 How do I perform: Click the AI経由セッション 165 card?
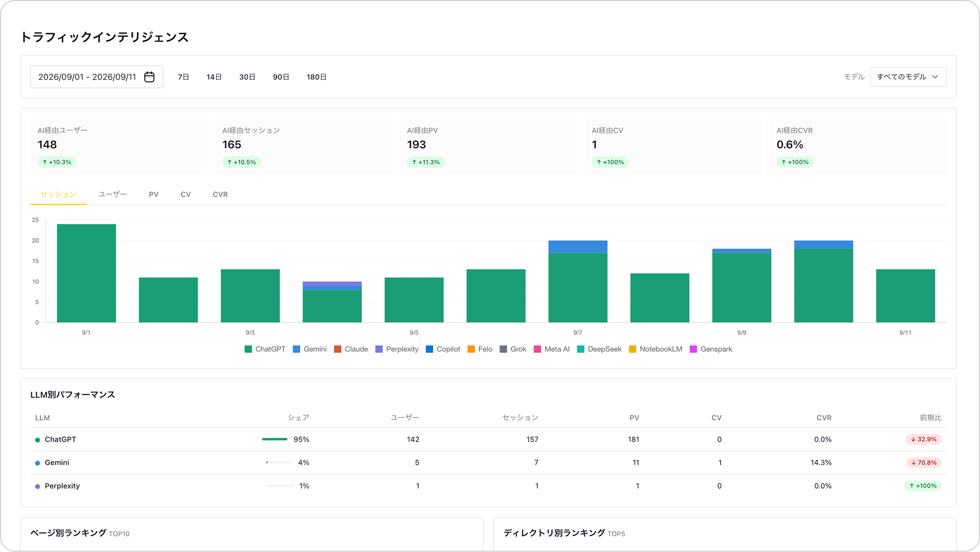[x=304, y=147]
